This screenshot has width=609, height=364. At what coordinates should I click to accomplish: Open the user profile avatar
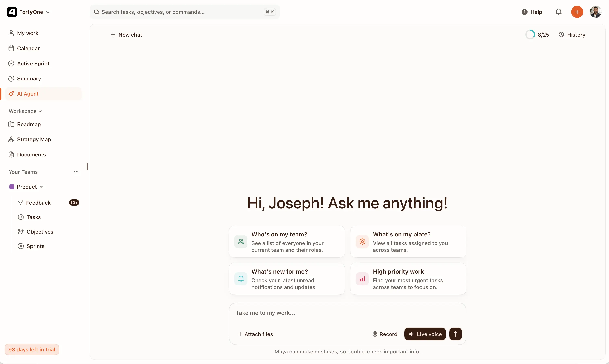595,12
